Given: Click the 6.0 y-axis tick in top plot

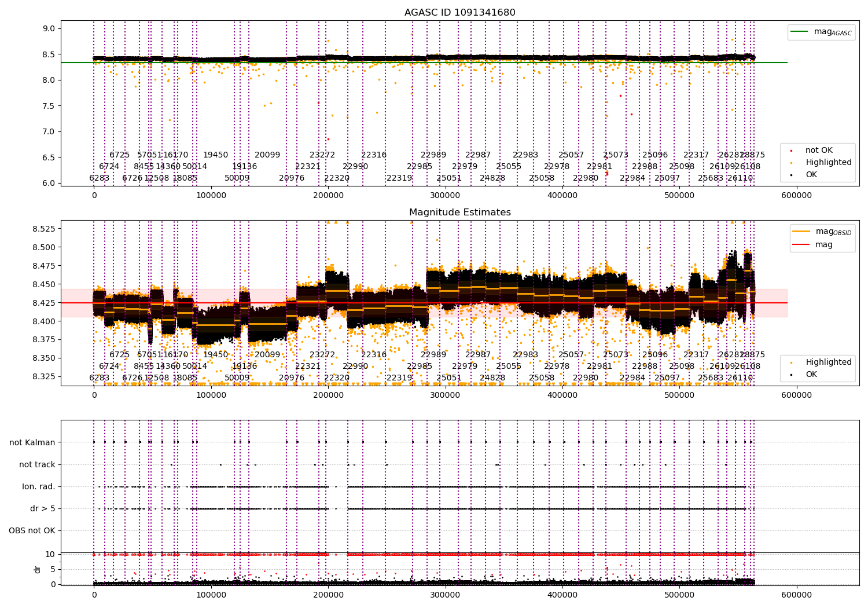Looking at the screenshot, I should [x=49, y=183].
